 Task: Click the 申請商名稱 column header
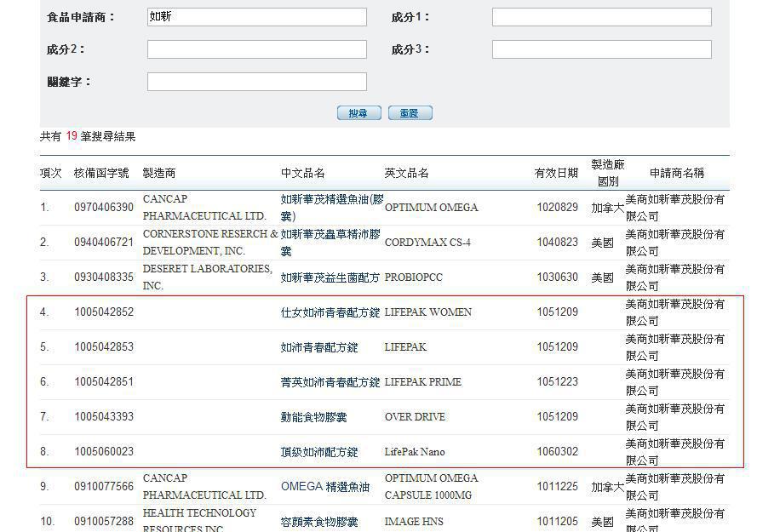(x=677, y=173)
